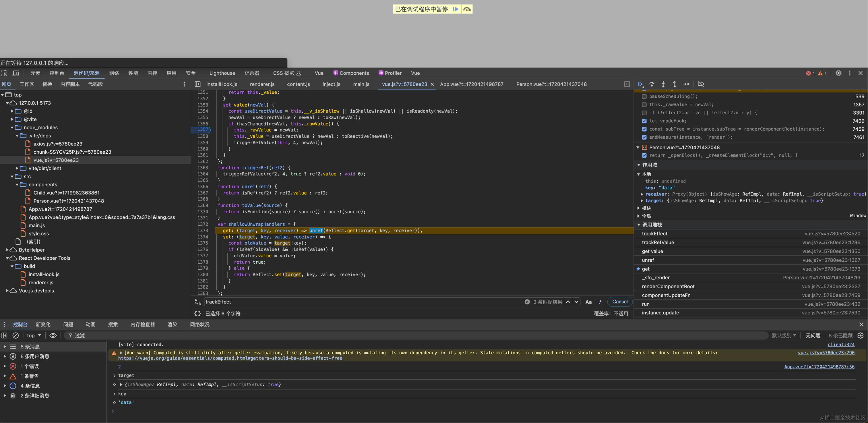Pretty-print the source with curly braces icon
This screenshot has width=868, height=423.
[197, 314]
